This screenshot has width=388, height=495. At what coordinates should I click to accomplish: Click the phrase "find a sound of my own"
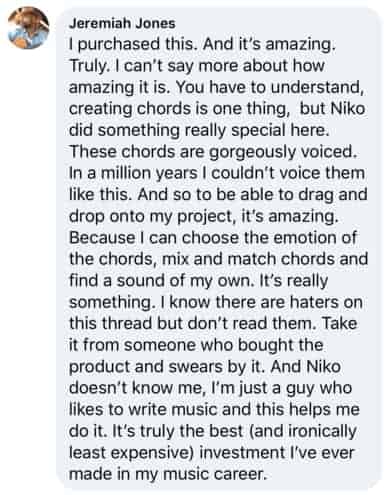(x=159, y=281)
